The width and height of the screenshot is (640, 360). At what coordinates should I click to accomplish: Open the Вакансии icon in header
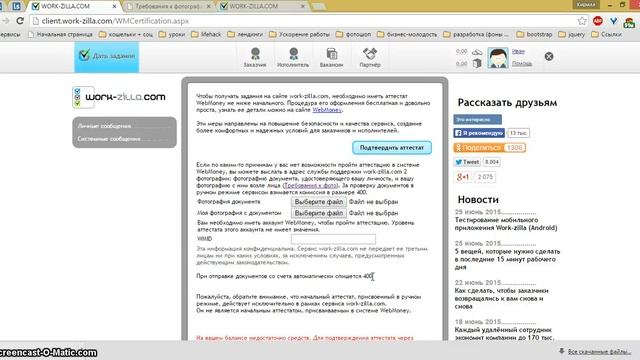pos(331,57)
